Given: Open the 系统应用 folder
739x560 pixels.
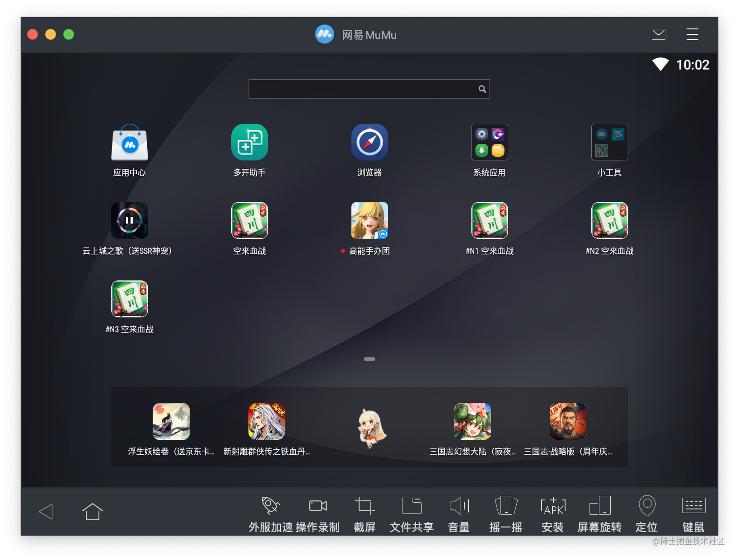Looking at the screenshot, I should pos(490,142).
